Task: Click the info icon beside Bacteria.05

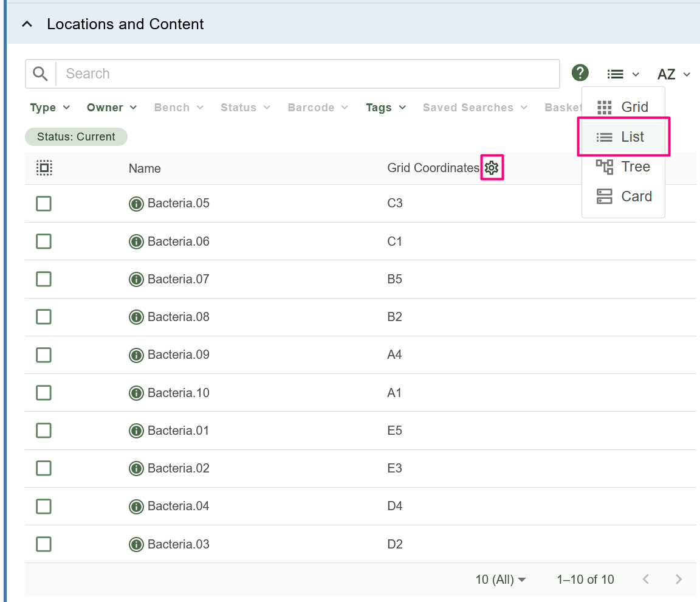Action: pyautogui.click(x=136, y=203)
